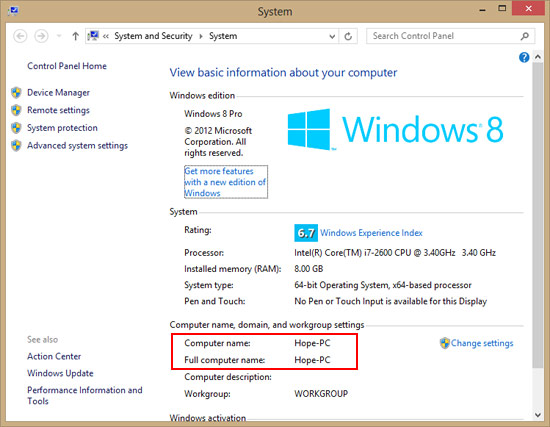Click the scrollbar up arrow
The height and width of the screenshot is (427, 550).
click(x=538, y=56)
